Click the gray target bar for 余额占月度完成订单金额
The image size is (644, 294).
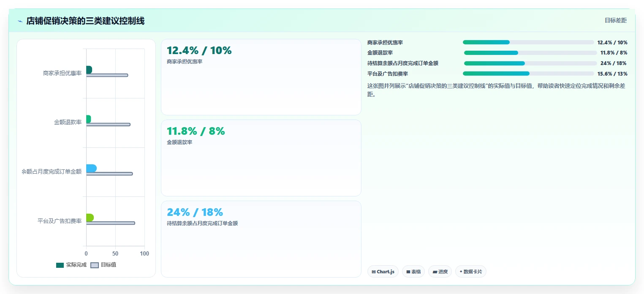pyautogui.click(x=109, y=174)
